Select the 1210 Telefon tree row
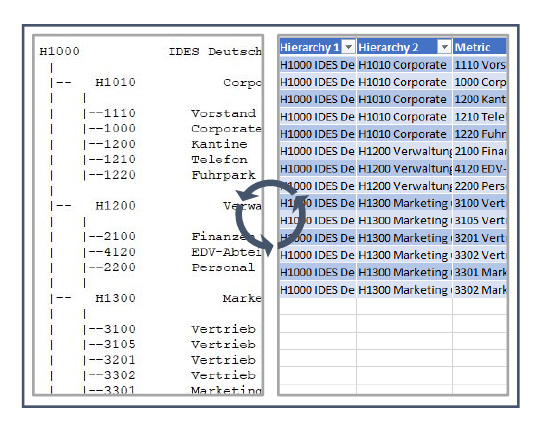 (x=165, y=159)
